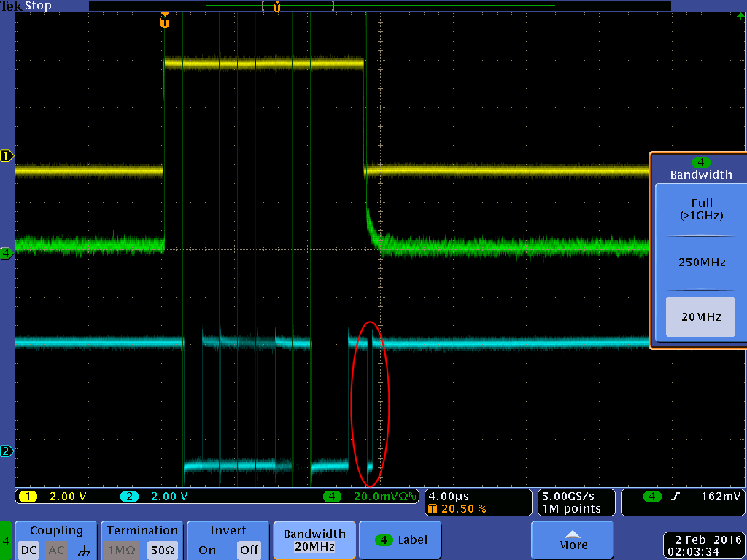
Task: Open the Bandwidth 20MHz menu button
Action: pos(314,540)
